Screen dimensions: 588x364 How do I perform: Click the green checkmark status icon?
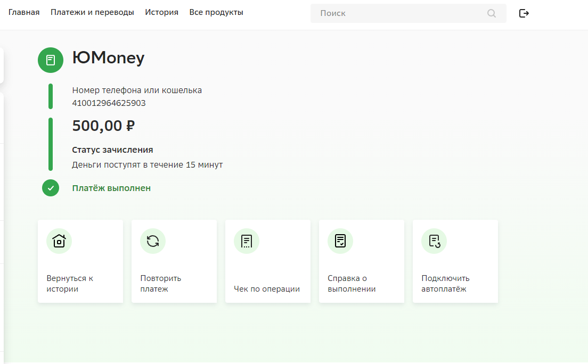[x=51, y=188]
